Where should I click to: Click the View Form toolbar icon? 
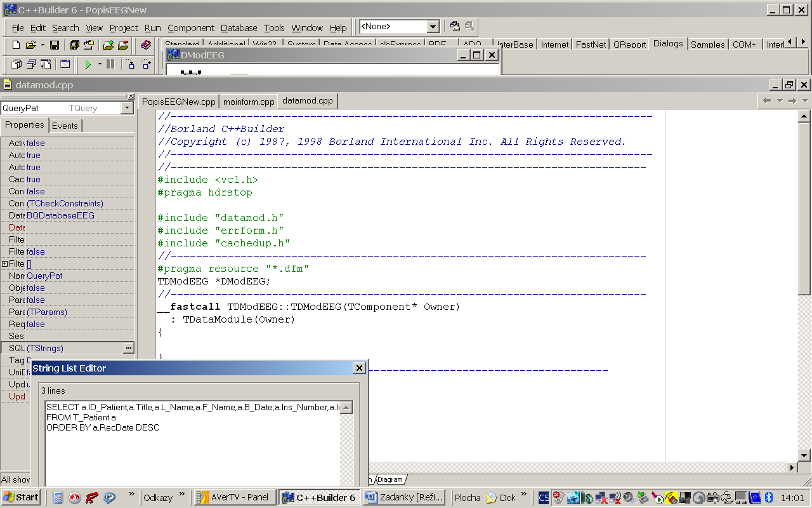[x=31, y=64]
